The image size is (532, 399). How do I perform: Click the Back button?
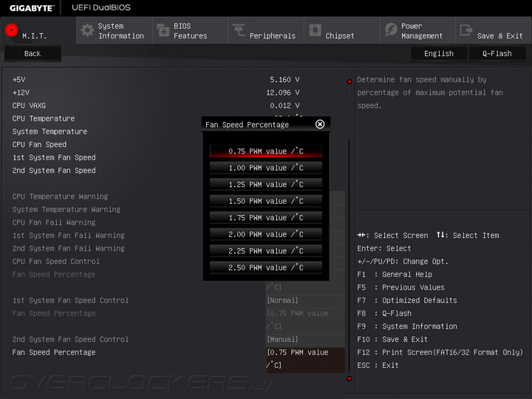click(x=33, y=54)
